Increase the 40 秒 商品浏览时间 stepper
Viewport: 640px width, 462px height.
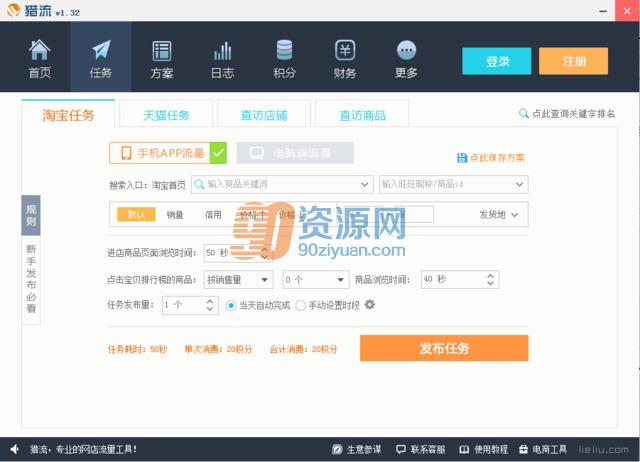[491, 275]
